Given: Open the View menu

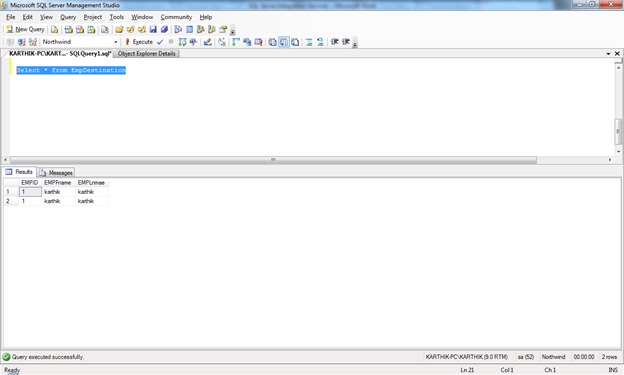Looking at the screenshot, I should (x=46, y=17).
